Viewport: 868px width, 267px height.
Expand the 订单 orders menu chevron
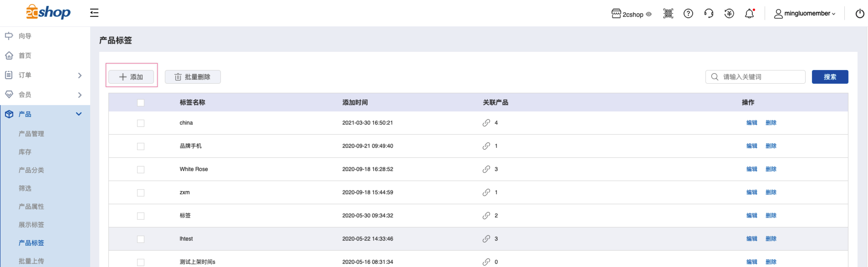[80, 75]
